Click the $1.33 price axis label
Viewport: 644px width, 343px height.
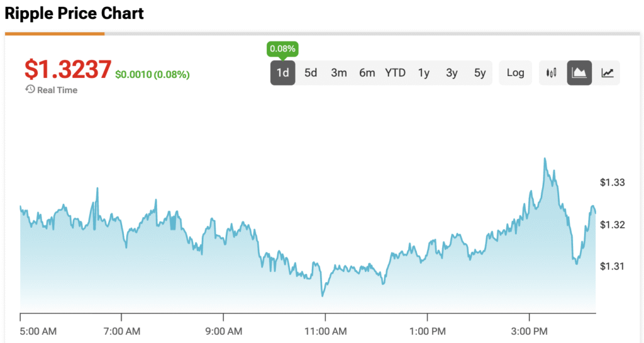tap(612, 183)
